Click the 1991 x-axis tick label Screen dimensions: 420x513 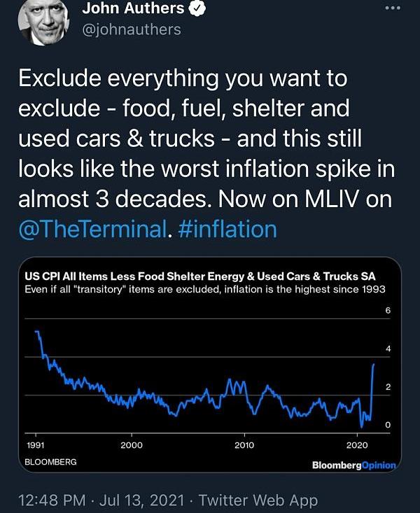(x=36, y=445)
